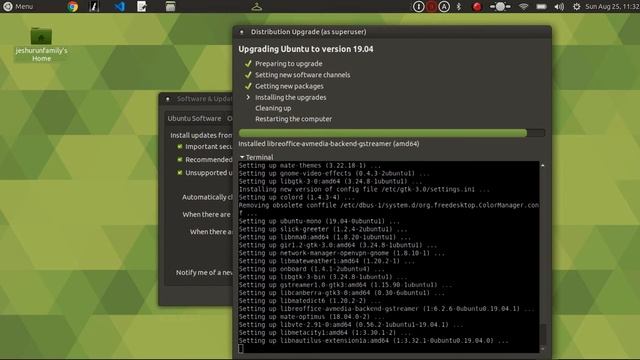Click terminal line "Setting up slick-greeter"
The height and width of the screenshot is (360, 640).
323,229
